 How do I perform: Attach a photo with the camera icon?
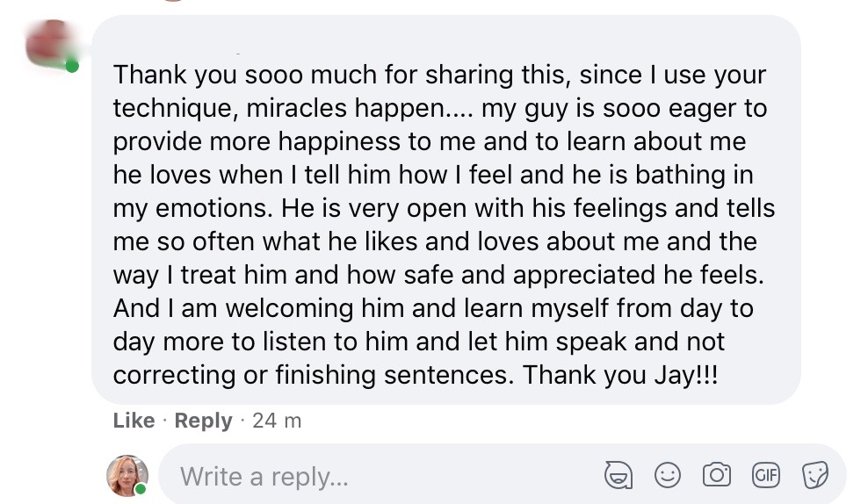coord(717,475)
